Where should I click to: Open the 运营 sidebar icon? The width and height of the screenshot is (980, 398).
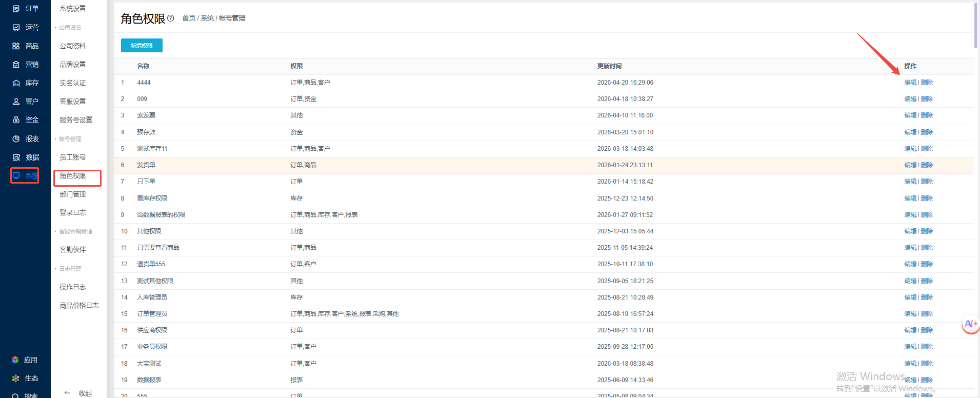coord(16,27)
